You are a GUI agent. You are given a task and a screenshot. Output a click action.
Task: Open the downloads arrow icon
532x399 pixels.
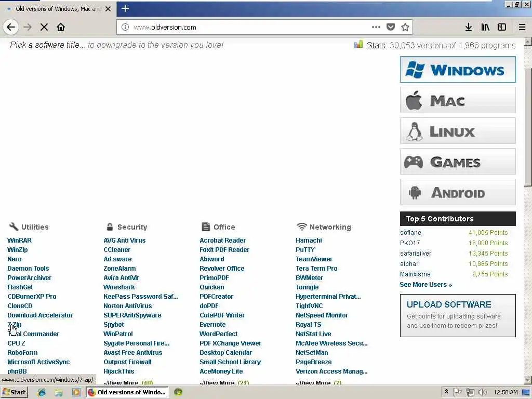[469, 27]
